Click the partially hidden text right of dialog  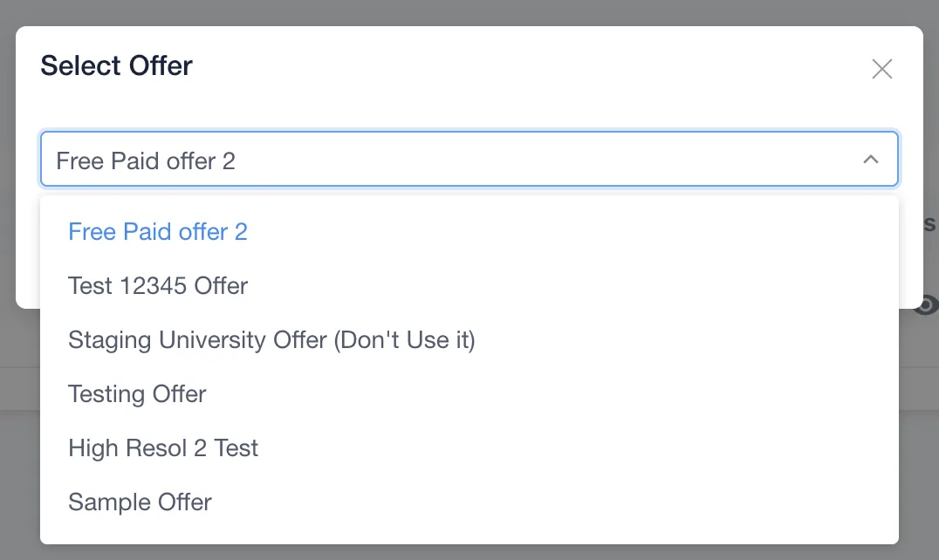tap(930, 223)
